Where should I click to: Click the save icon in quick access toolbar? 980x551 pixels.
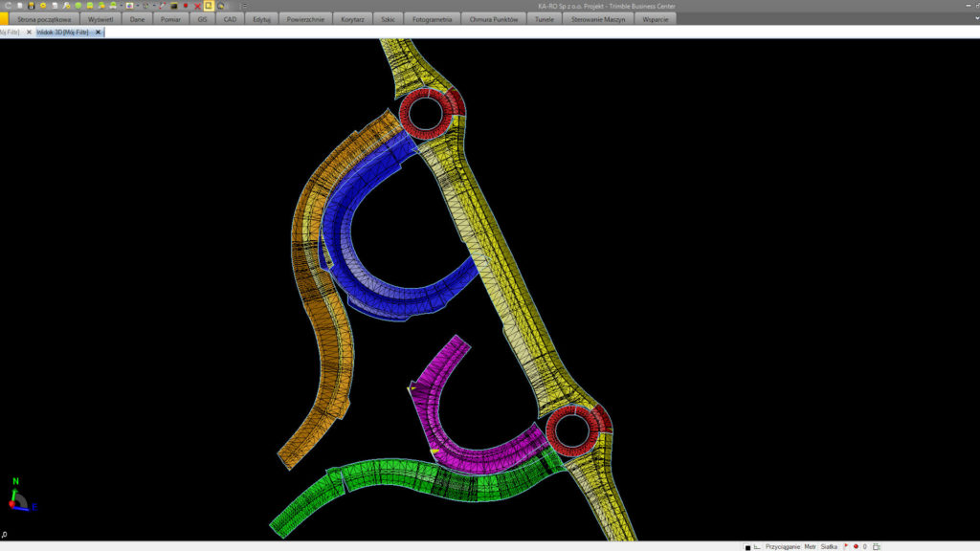point(32,6)
